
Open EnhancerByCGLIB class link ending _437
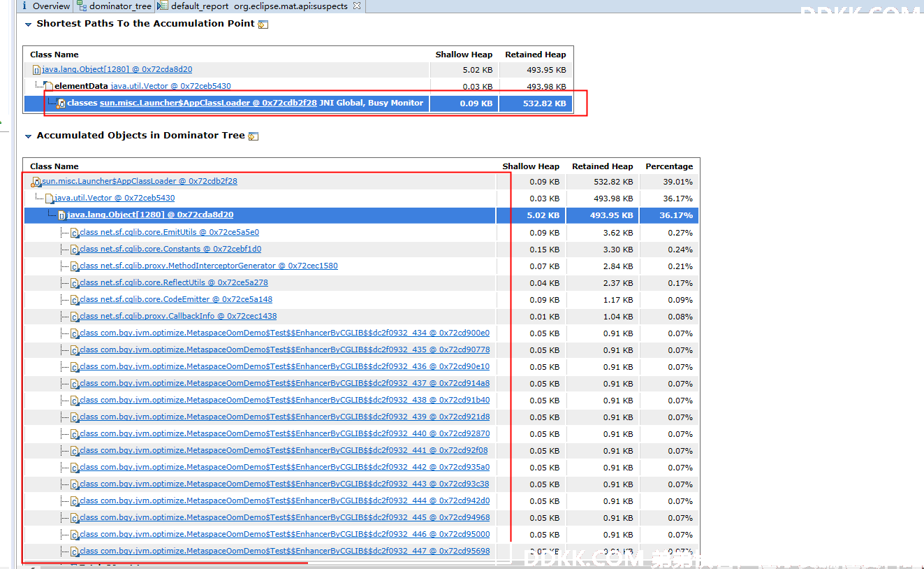point(284,383)
